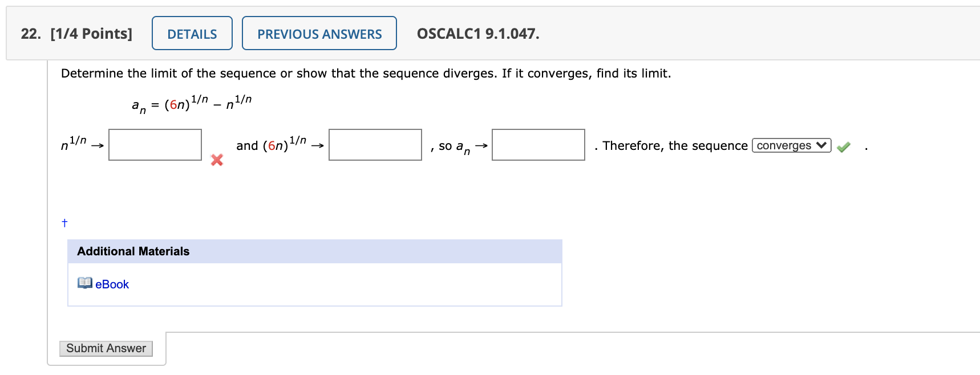The image size is (980, 375).
Task: Click the answer box for (6n)^(1/n)
Action: coord(374,145)
